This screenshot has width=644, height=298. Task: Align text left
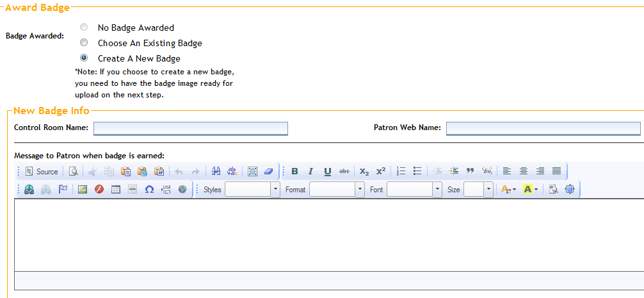507,171
